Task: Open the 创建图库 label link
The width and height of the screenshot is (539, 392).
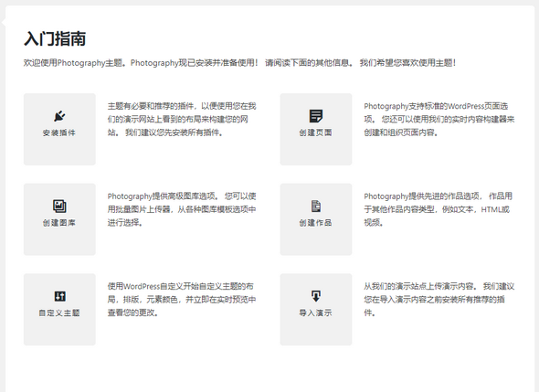Action: 59,223
